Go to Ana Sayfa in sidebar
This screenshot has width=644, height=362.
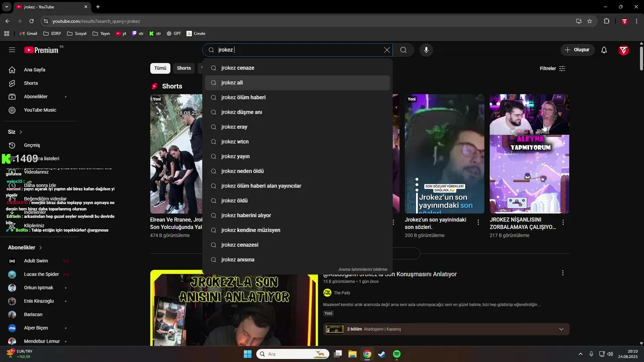click(35, 70)
